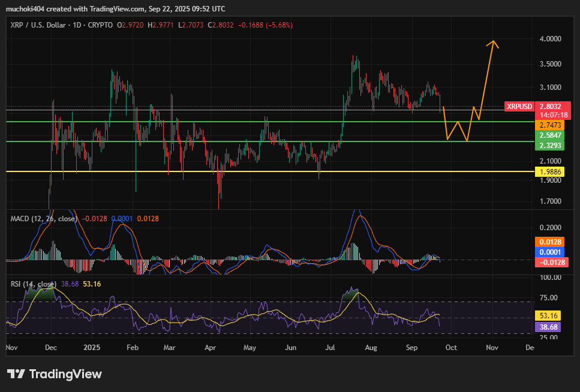This screenshot has width=580, height=392.
Task: Click the red -0.0128 value in MACD legend
Action: (x=94, y=219)
